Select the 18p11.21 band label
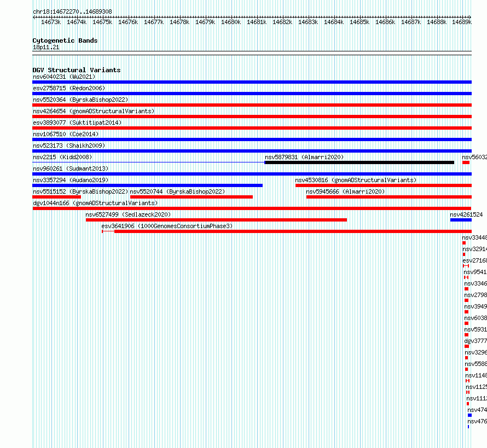Image resolution: width=487 pixels, height=448 pixels. [x=46, y=47]
